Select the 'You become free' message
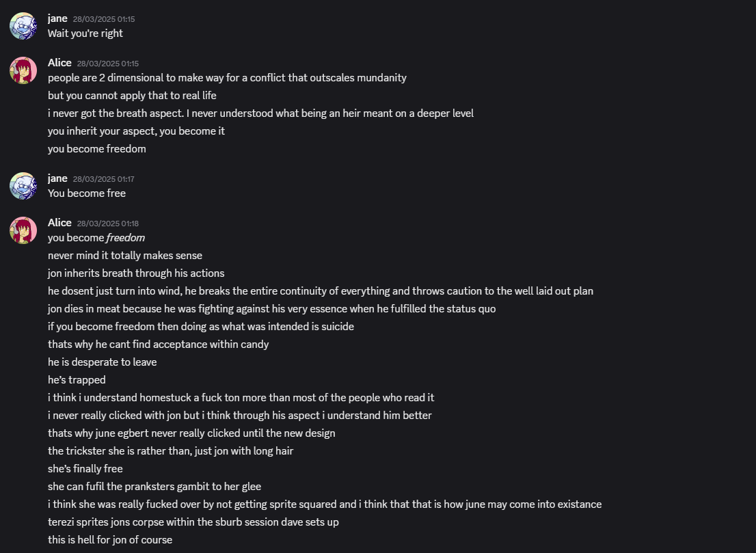Image resolution: width=756 pixels, height=553 pixels. click(87, 193)
